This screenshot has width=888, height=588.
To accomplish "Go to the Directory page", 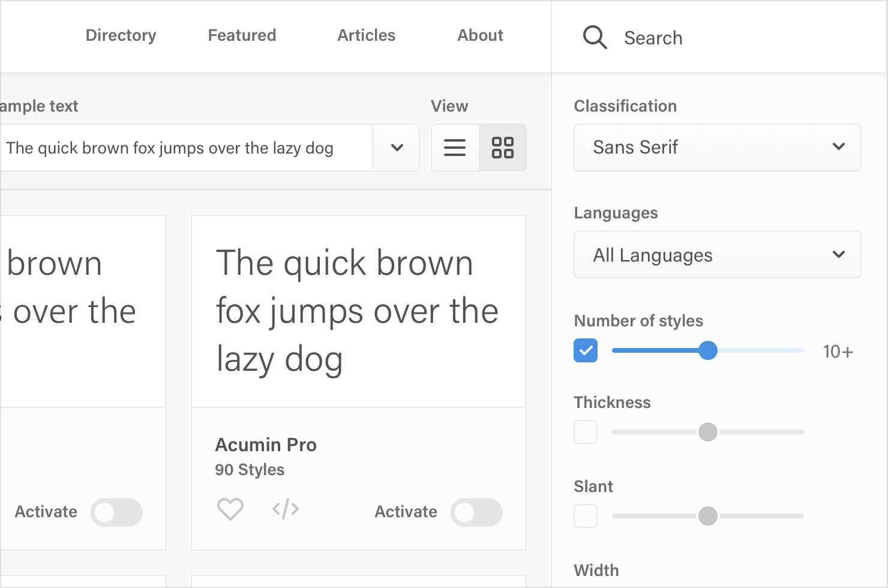I will coord(121,35).
